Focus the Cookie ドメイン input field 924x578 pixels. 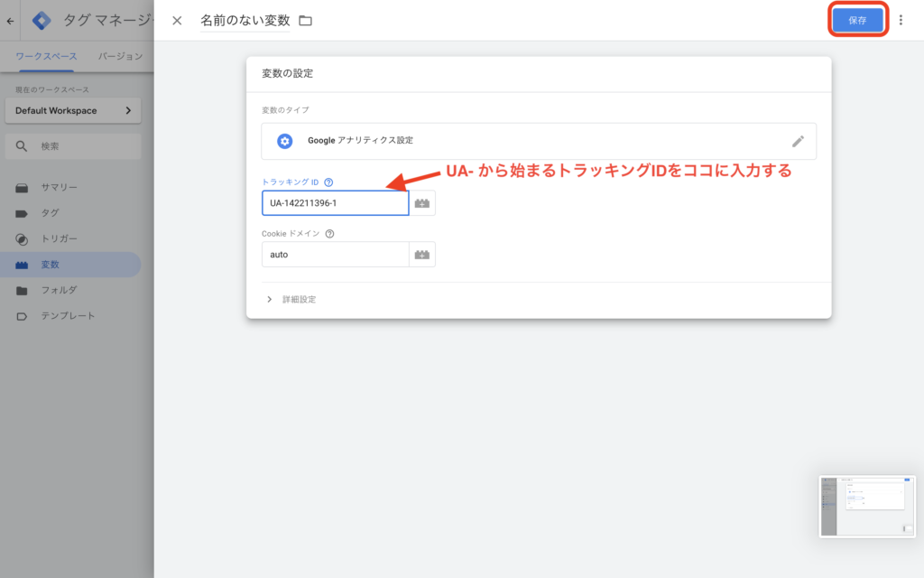pyautogui.click(x=336, y=254)
